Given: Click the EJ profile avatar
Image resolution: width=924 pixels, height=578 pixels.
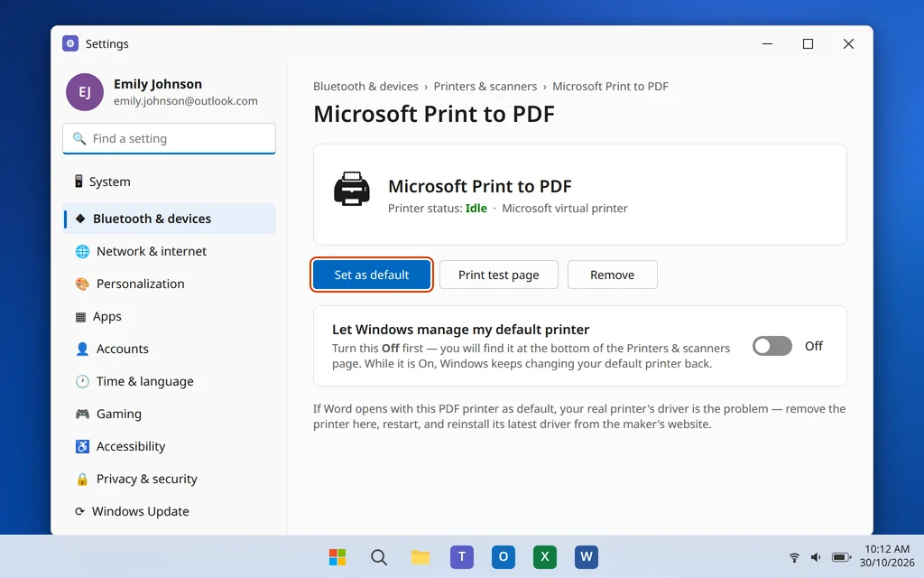Looking at the screenshot, I should [85, 92].
